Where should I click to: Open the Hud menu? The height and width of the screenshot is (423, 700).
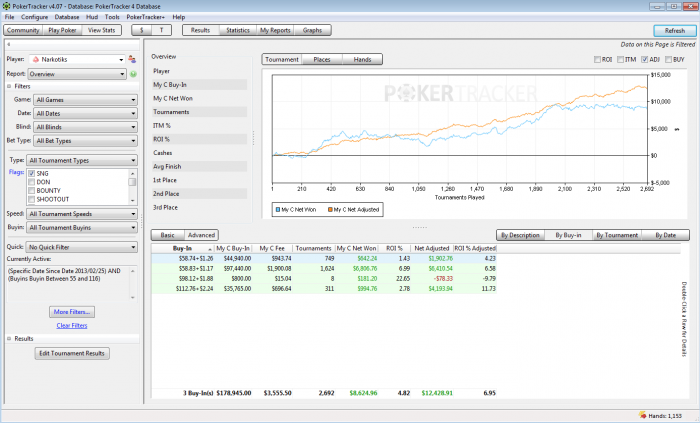pyautogui.click(x=92, y=17)
